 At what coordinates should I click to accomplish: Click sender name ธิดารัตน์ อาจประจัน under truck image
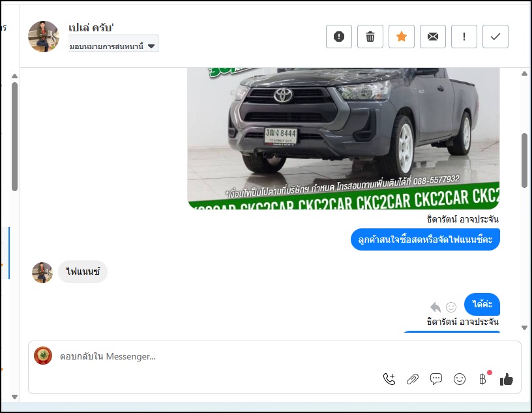pyautogui.click(x=463, y=219)
